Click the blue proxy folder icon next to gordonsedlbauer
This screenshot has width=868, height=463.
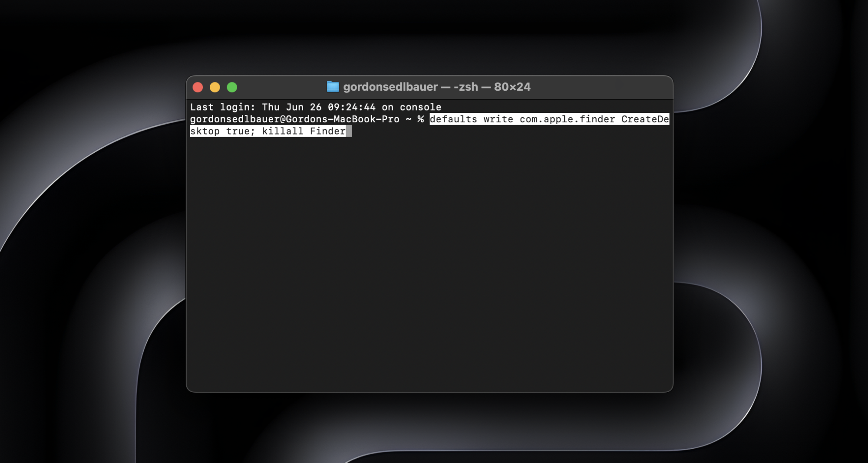click(x=333, y=87)
